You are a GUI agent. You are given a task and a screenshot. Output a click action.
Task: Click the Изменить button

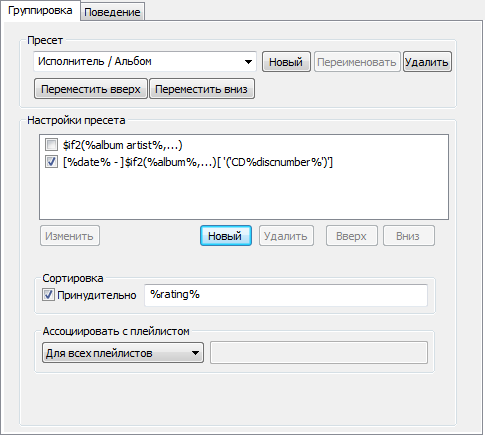70,236
